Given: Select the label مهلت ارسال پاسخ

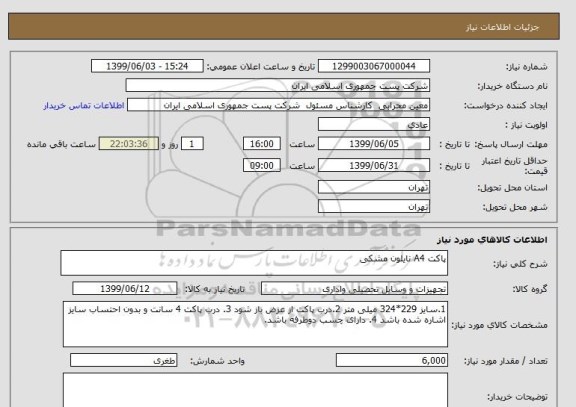Looking at the screenshot, I should click(511, 144).
